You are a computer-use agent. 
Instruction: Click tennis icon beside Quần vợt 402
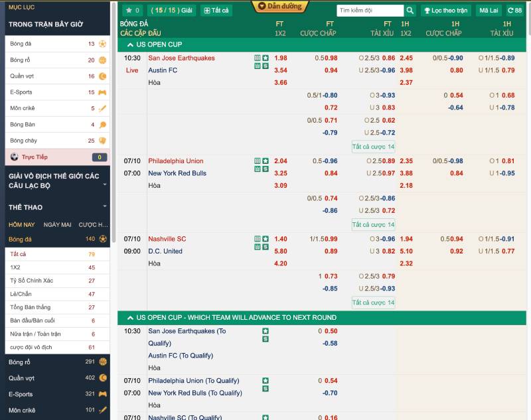103,378
